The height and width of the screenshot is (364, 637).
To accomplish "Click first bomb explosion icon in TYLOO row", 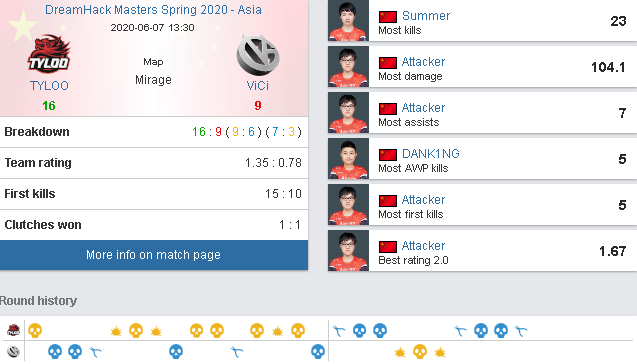I will pos(116,332).
